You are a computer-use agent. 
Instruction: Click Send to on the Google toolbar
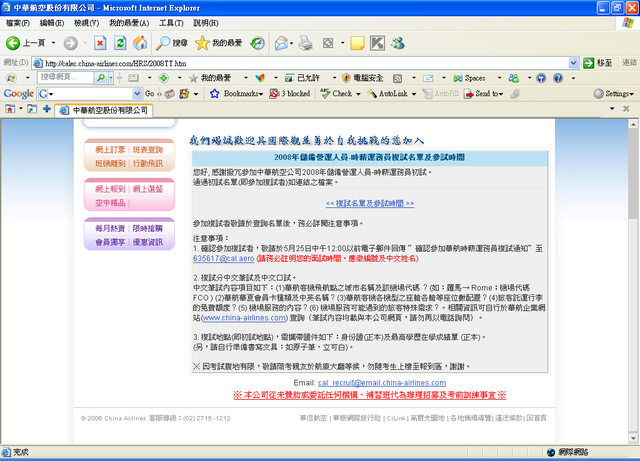(x=481, y=94)
